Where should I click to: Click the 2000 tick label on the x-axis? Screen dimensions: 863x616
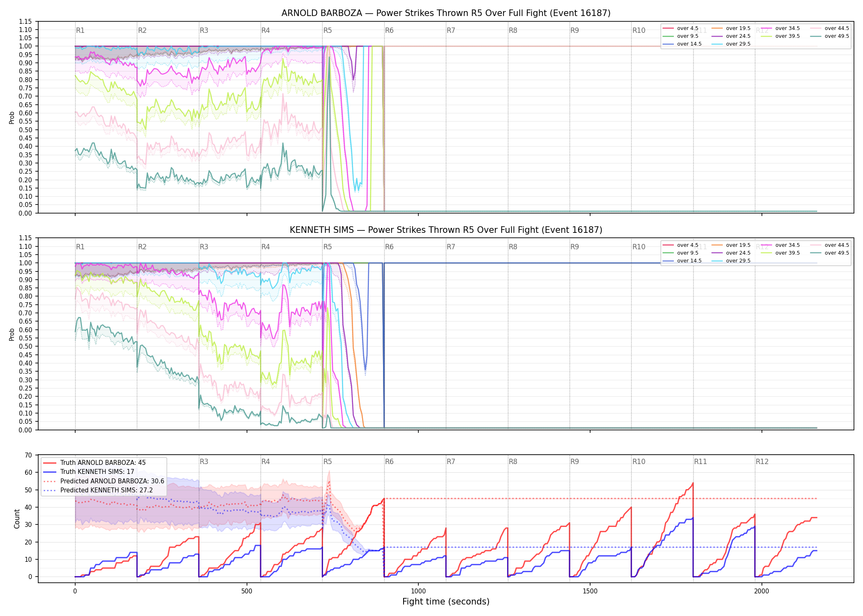[x=761, y=591]
